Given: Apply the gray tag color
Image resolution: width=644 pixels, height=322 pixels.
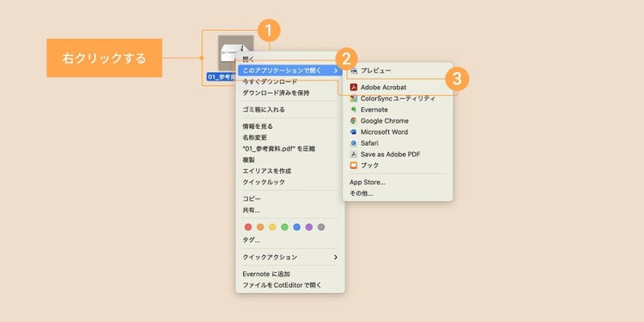Looking at the screenshot, I should (321, 228).
